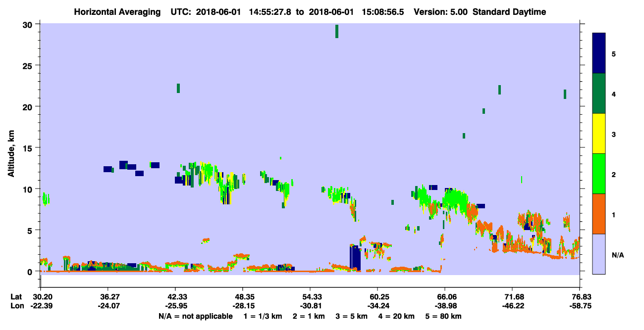Image resolution: width=644 pixels, height=330 pixels.
Task: Click the lavender N/A colorbar segment
Action: click(x=599, y=254)
